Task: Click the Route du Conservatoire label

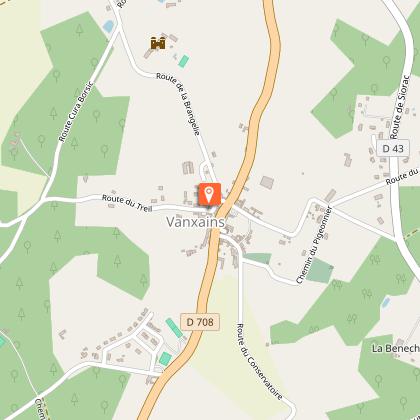Action: (x=259, y=362)
